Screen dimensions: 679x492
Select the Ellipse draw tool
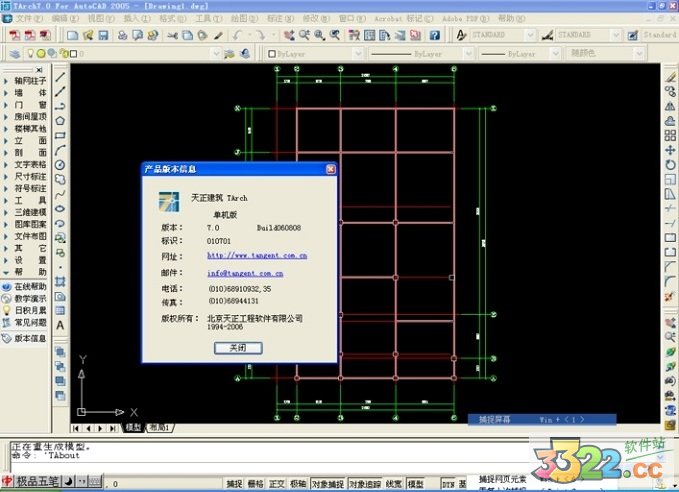60,209
